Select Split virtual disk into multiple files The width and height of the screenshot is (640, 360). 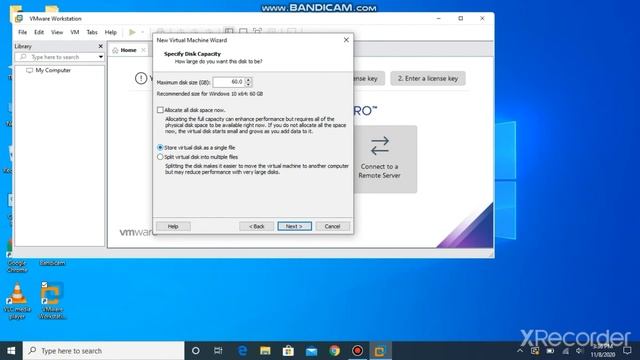160,157
